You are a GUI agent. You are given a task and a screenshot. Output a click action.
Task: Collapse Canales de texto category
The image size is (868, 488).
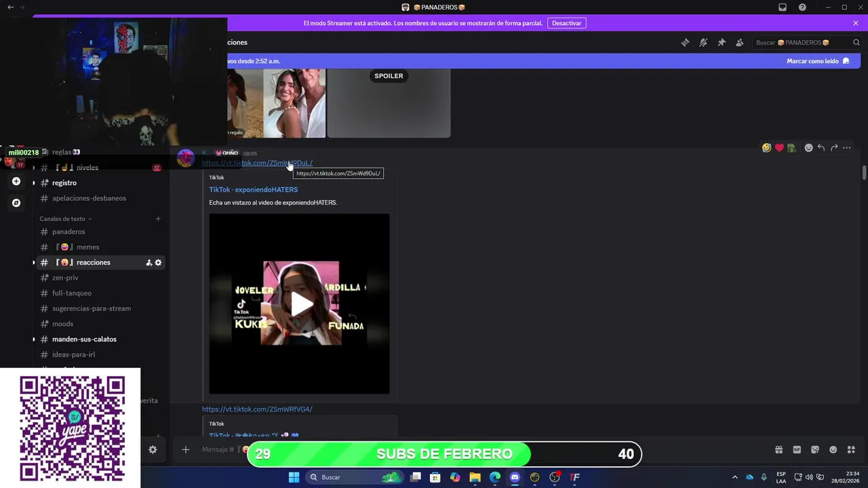66,219
